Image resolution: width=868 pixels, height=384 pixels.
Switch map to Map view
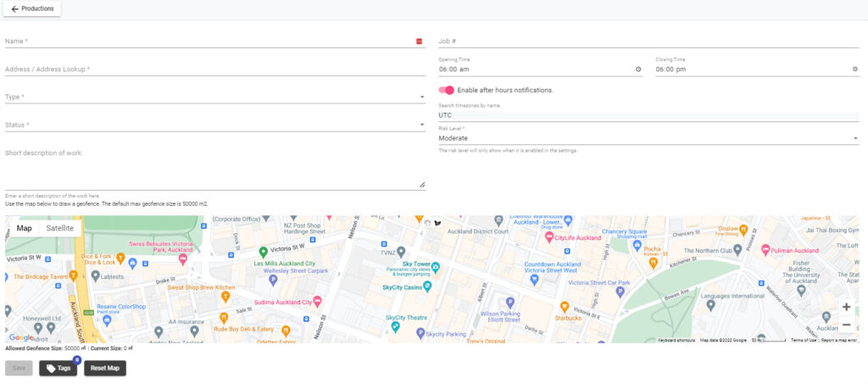pyautogui.click(x=24, y=228)
